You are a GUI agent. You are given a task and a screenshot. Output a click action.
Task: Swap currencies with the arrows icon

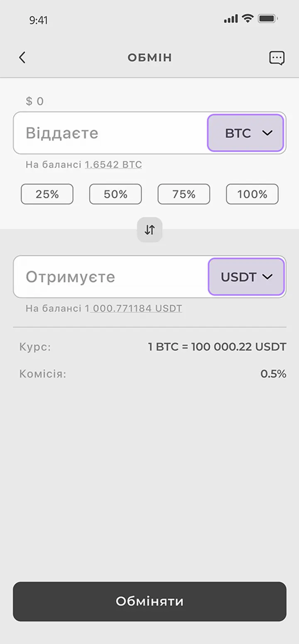pos(149,229)
